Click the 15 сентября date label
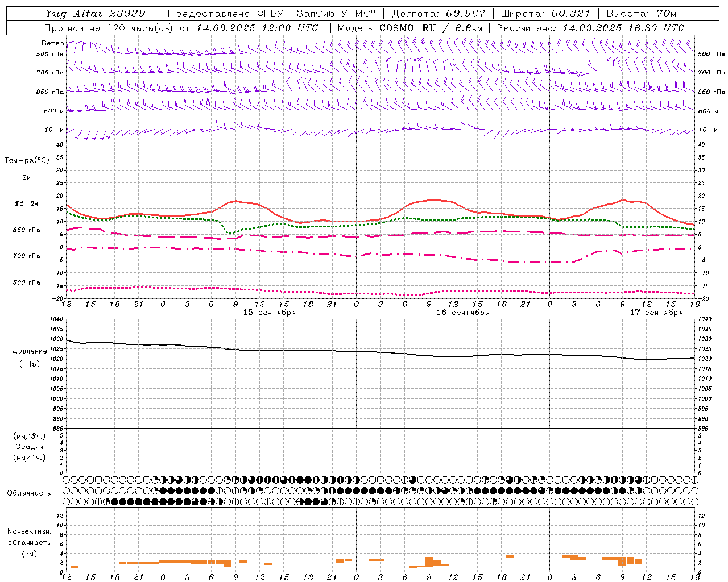Viewport: 728px width, 582px height. coord(270,313)
